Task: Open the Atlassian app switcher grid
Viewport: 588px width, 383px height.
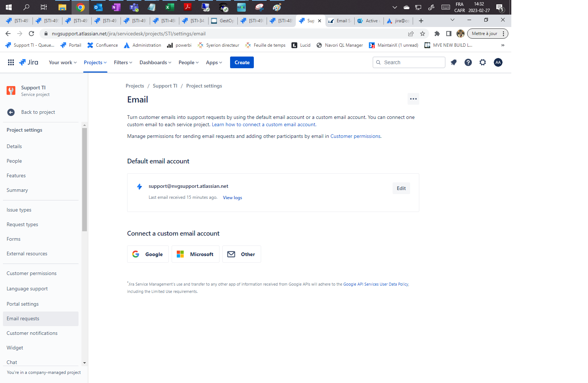Action: (x=11, y=62)
